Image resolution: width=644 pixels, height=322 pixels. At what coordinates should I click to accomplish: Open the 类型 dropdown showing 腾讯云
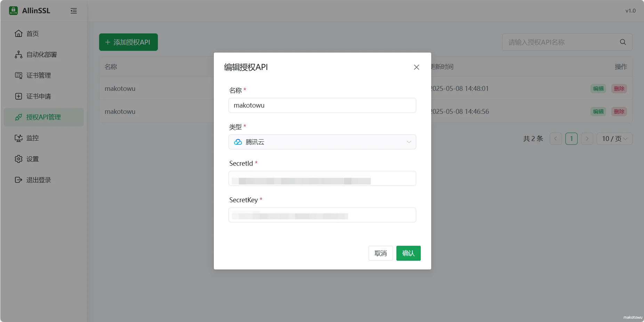click(322, 142)
